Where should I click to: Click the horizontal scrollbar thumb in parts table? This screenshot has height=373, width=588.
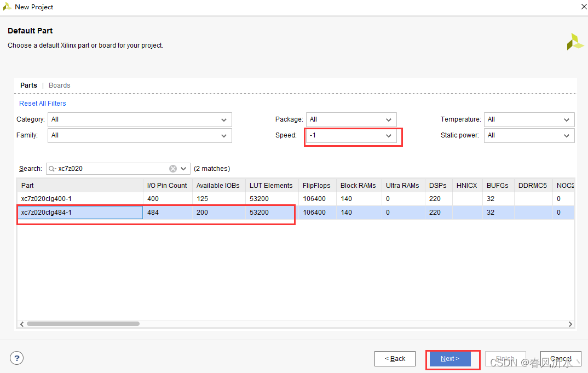83,324
